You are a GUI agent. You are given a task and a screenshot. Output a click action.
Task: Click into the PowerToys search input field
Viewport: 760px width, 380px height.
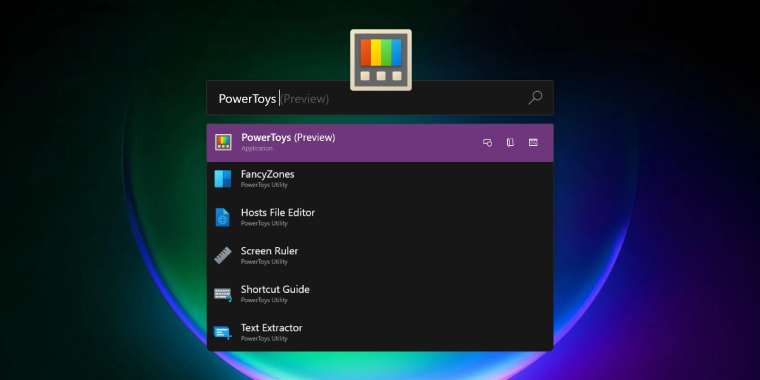[380, 98]
